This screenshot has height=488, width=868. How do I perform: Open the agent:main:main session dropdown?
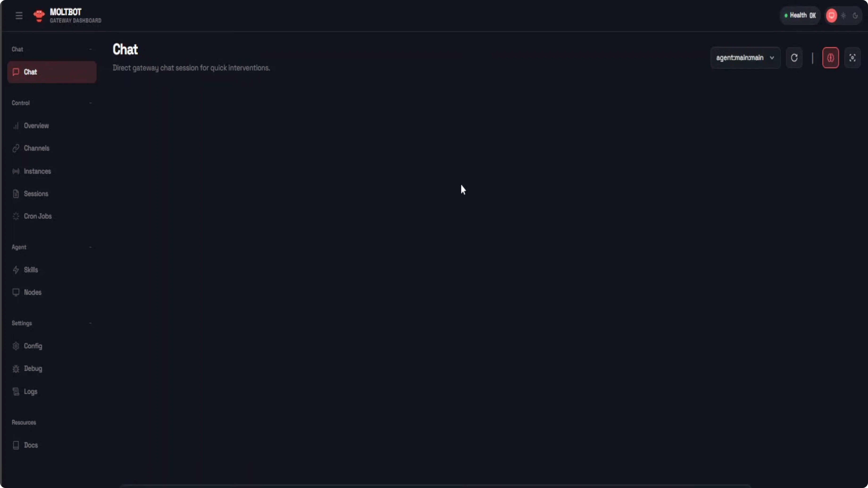tap(745, 58)
